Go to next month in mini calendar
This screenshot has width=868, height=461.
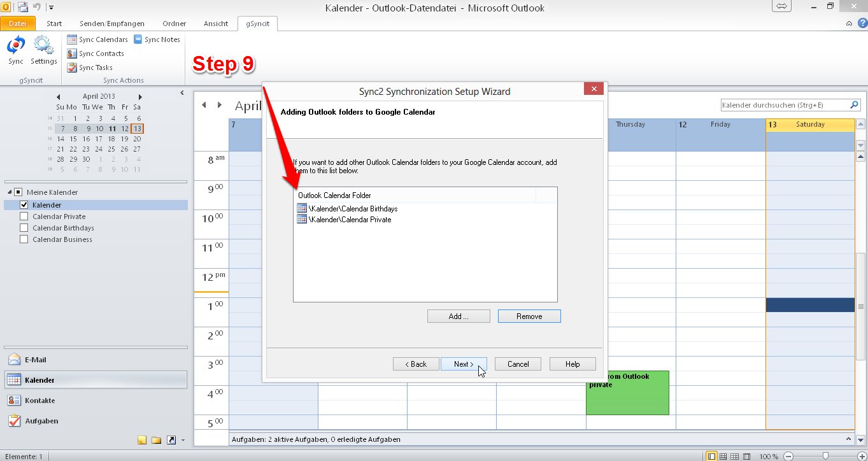(139, 96)
